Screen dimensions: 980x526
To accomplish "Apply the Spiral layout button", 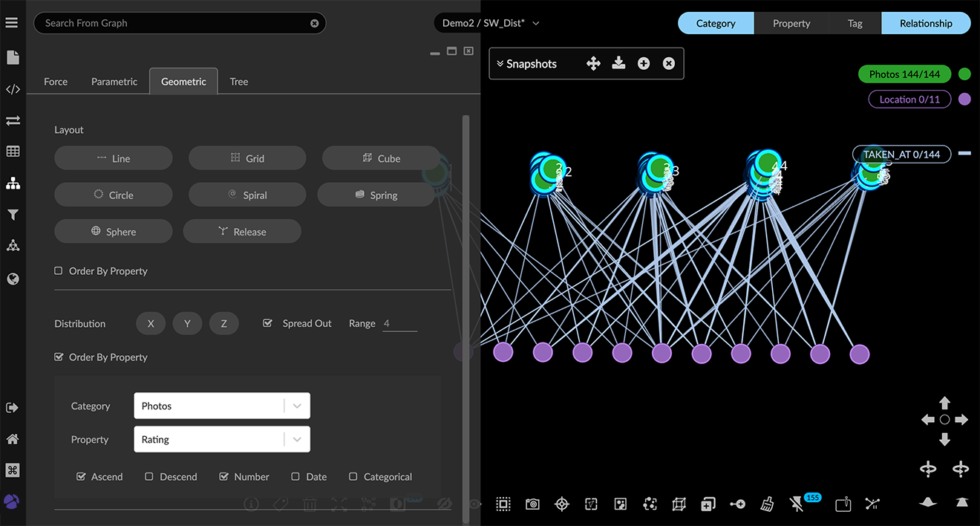I will [247, 195].
